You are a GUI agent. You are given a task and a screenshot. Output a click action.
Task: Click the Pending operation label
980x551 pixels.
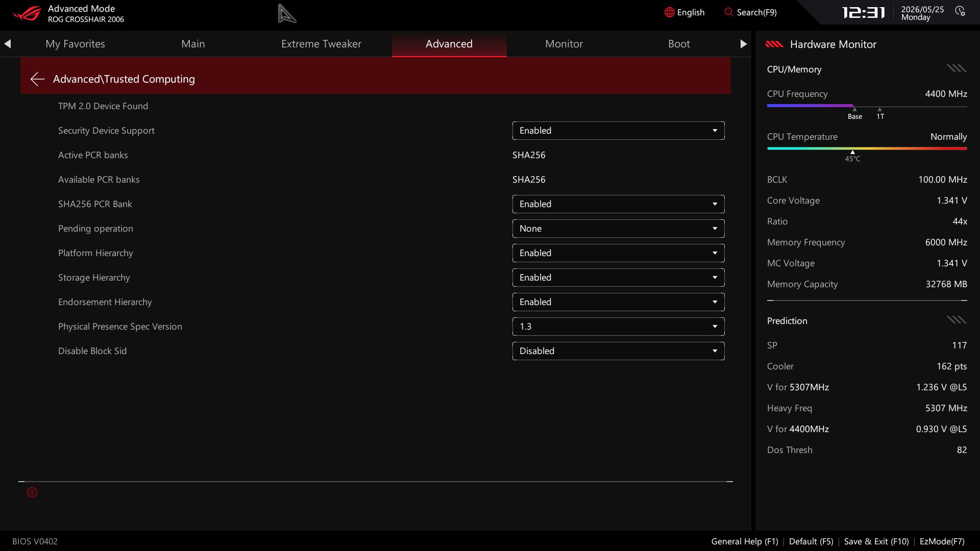click(x=95, y=229)
